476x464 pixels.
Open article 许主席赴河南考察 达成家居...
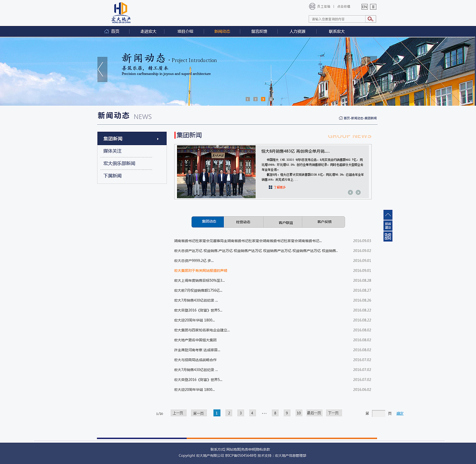click(197, 350)
